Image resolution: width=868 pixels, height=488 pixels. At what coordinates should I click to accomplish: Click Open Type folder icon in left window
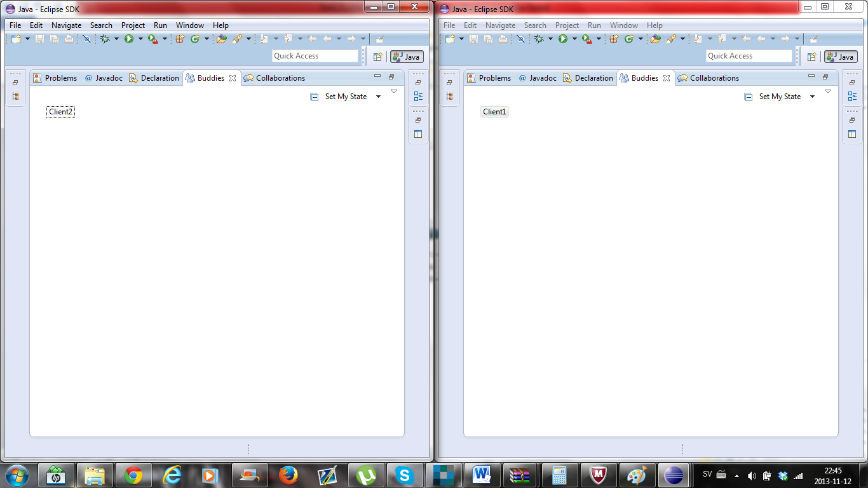(x=221, y=39)
